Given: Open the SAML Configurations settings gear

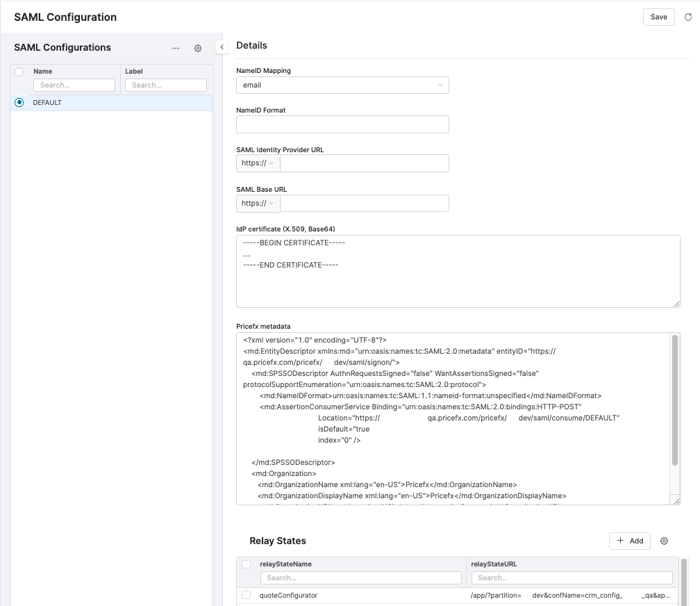Looking at the screenshot, I should 198,48.
